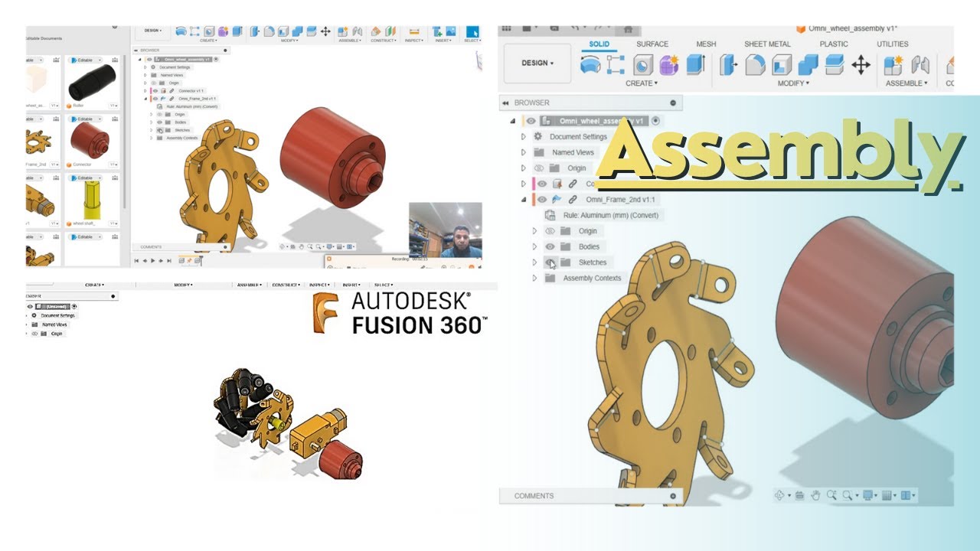Select the Assembly Contexts item in enlarged browser
The width and height of the screenshot is (980, 551).
(x=592, y=278)
